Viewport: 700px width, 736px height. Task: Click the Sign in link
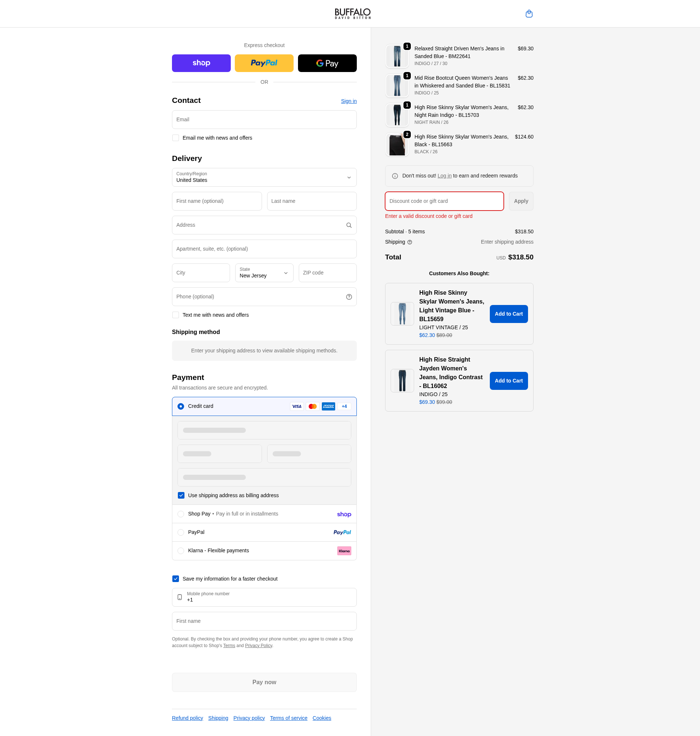(x=348, y=101)
